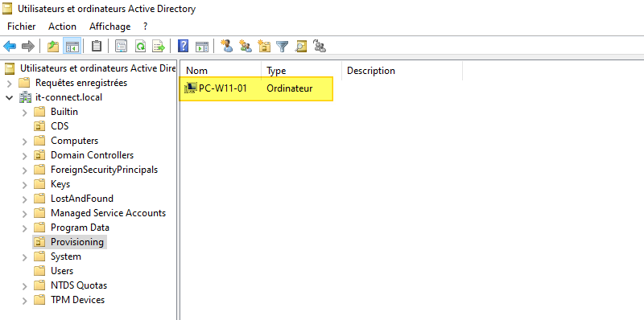Select the Builtin container
The width and height of the screenshot is (644, 320).
click(x=64, y=112)
